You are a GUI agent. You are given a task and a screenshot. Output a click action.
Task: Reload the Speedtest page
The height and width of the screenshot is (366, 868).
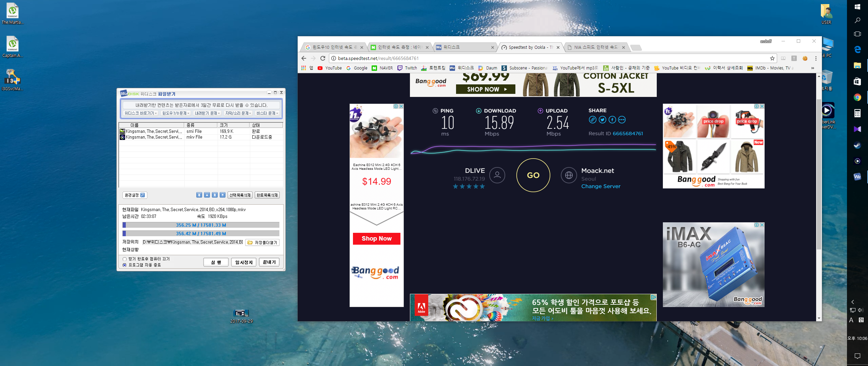[x=323, y=58]
